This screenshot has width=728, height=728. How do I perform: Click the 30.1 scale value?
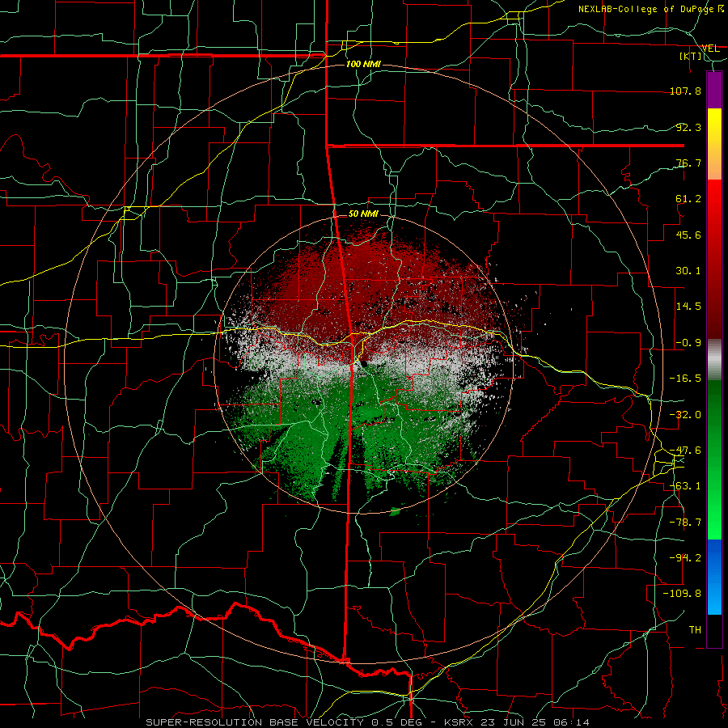tap(688, 271)
